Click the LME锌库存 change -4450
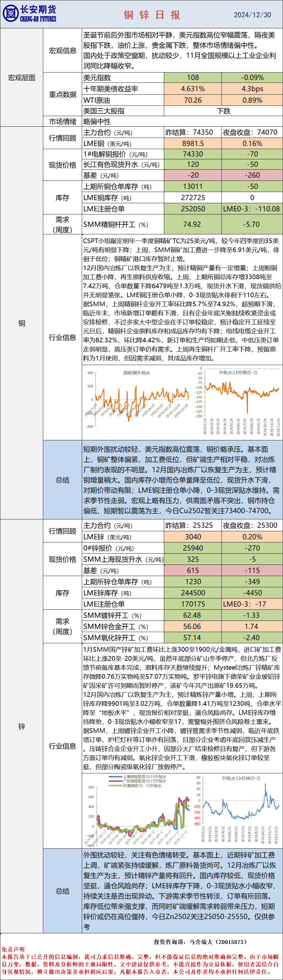This screenshot has width=283, height=980. pos(252,593)
